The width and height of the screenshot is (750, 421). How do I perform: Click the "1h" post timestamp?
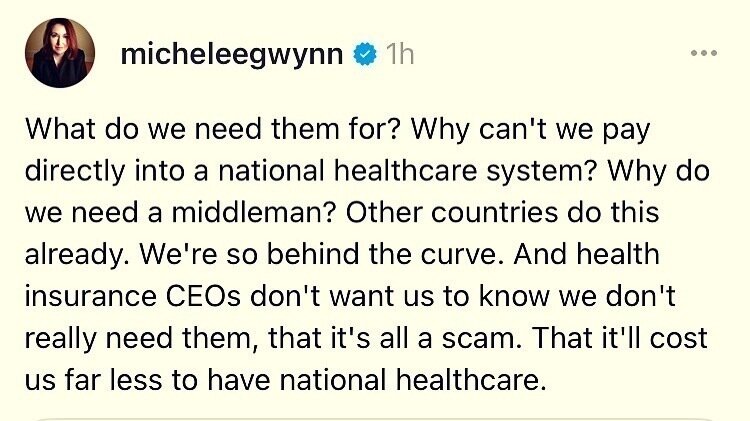pos(399,56)
